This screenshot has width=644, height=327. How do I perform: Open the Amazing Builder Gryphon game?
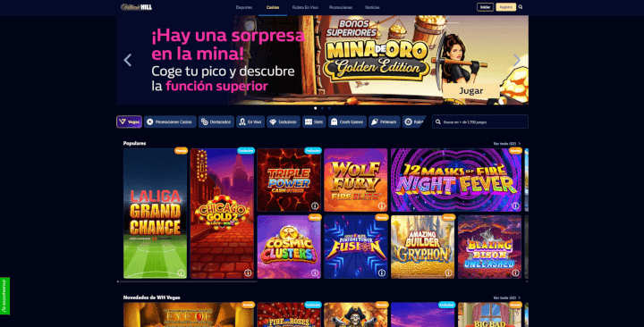click(x=422, y=247)
